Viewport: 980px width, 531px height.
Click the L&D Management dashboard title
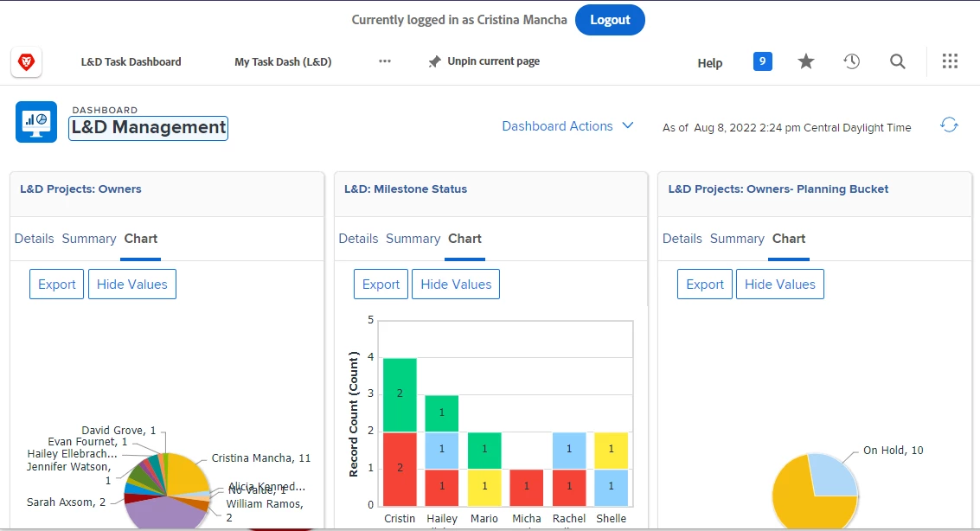[148, 127]
